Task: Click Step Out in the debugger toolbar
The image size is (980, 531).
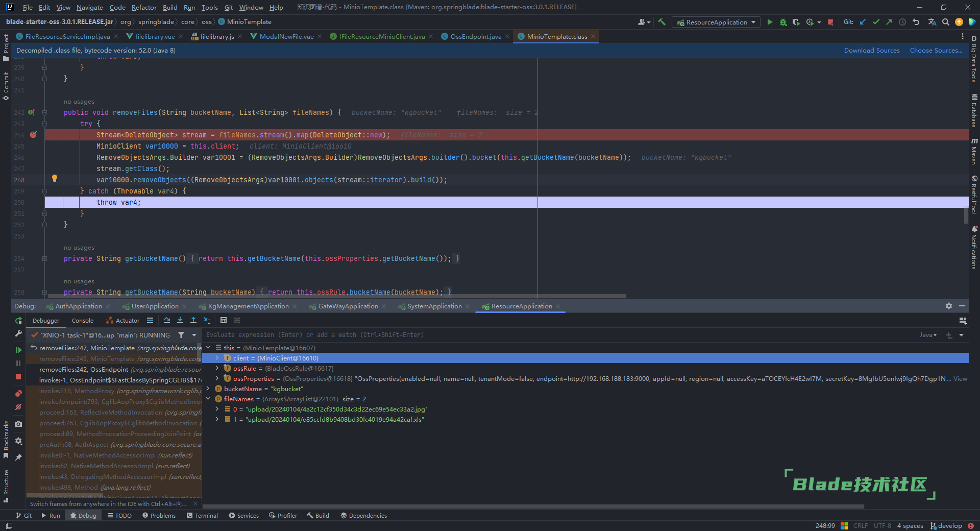Action: [193, 320]
